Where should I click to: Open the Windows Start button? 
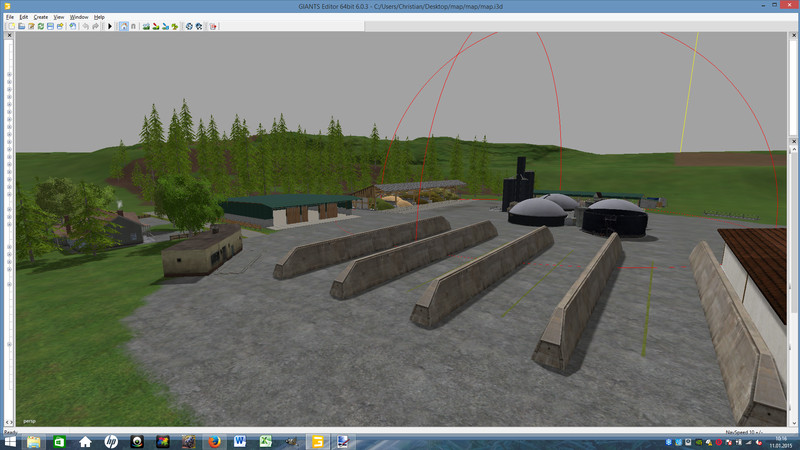click(9, 441)
